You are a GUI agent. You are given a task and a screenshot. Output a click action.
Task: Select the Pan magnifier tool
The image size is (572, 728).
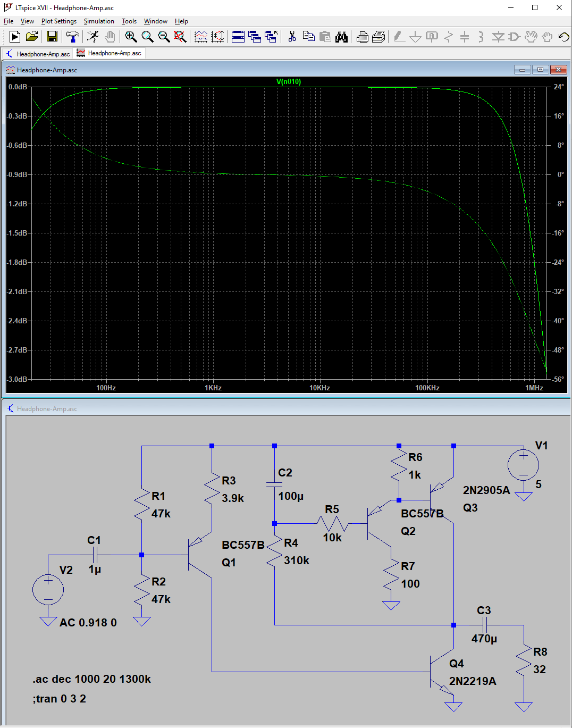[147, 37]
